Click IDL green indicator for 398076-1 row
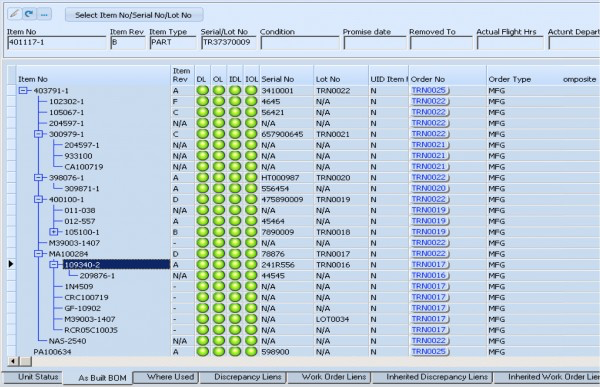600x387 pixels. click(235, 178)
